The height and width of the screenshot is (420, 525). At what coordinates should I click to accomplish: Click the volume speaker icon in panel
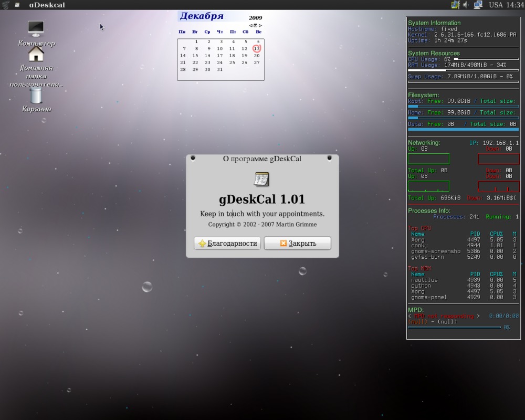pyautogui.click(x=466, y=5)
